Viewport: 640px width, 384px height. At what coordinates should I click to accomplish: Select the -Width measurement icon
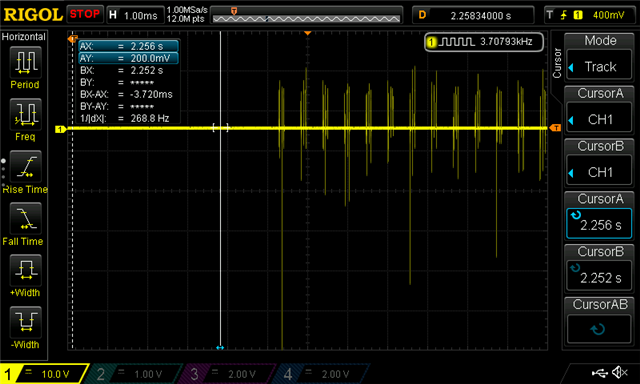pos(25,322)
